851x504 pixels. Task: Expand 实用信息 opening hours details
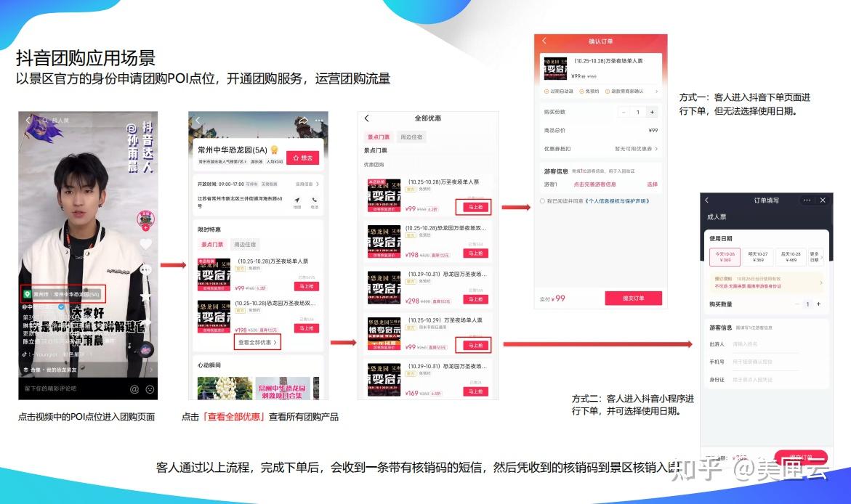click(307, 184)
